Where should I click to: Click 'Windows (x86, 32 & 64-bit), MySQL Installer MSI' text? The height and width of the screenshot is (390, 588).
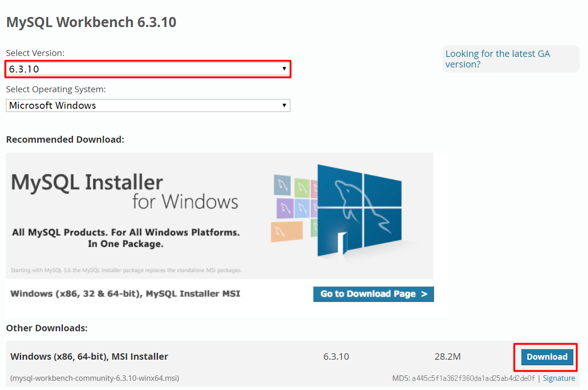coord(125,294)
